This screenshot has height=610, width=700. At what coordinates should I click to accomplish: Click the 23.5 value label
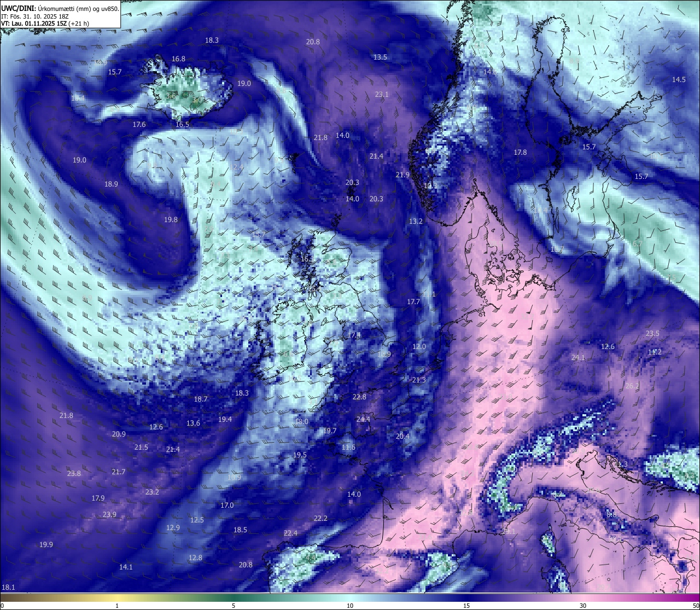652,333
